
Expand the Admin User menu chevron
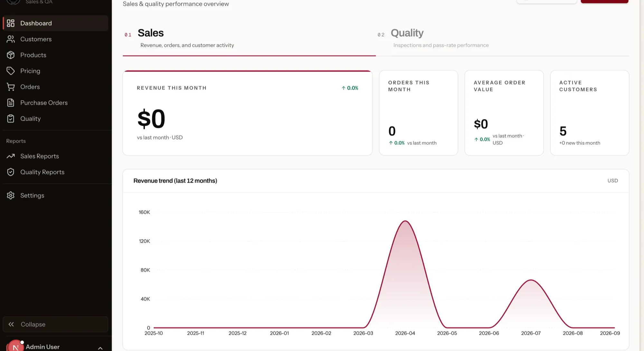(x=100, y=348)
